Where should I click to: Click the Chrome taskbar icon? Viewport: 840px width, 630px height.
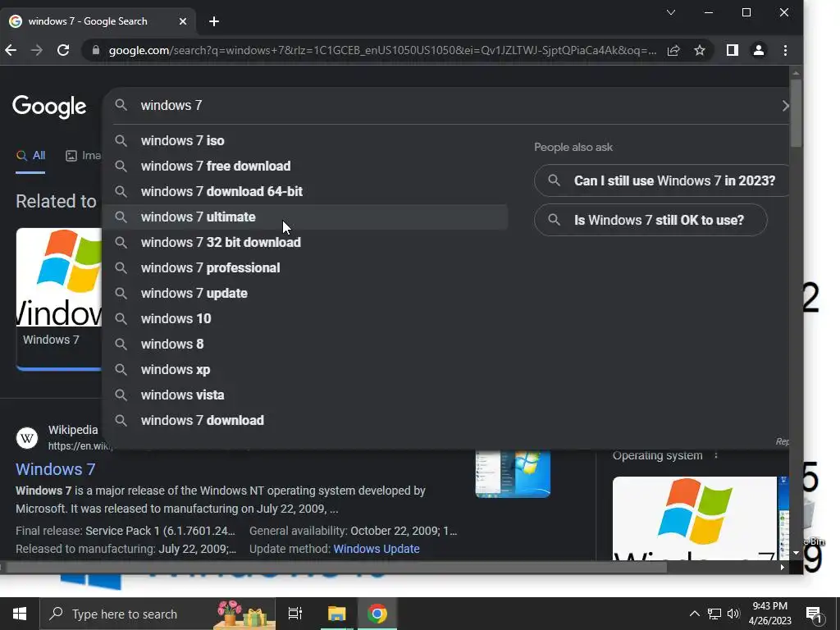(x=377, y=614)
